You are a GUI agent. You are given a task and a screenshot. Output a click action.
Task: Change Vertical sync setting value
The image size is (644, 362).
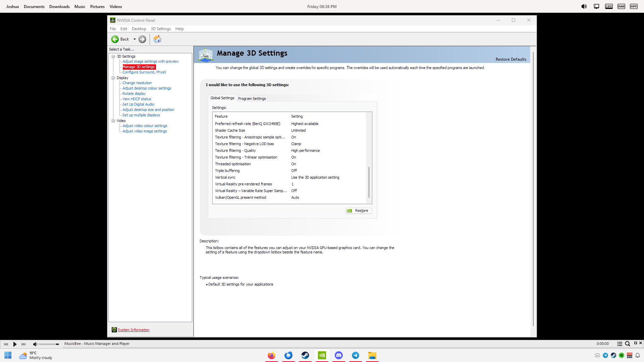pos(315,177)
